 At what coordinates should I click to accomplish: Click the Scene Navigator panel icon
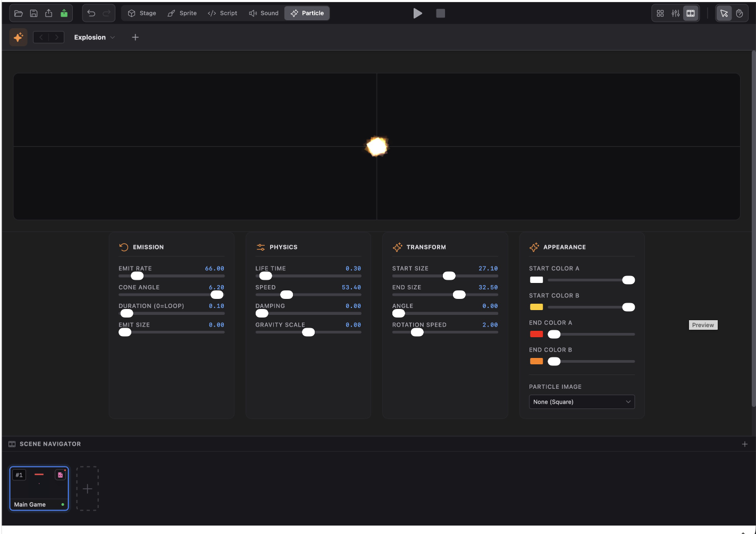coord(12,444)
